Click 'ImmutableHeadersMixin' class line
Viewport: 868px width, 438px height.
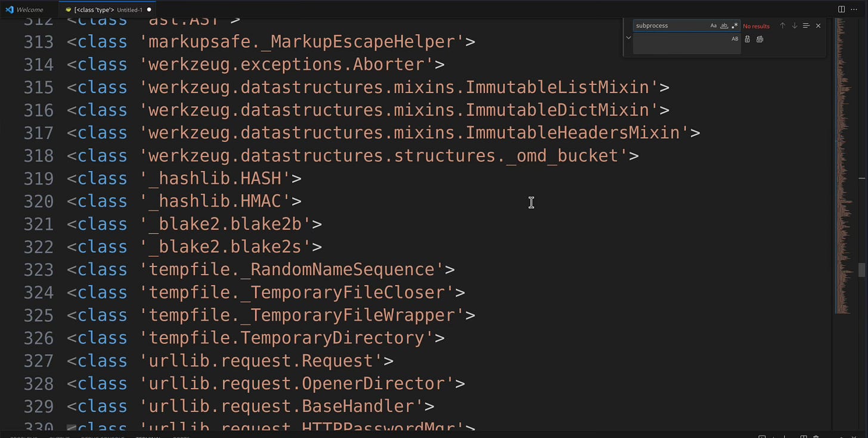(x=383, y=133)
